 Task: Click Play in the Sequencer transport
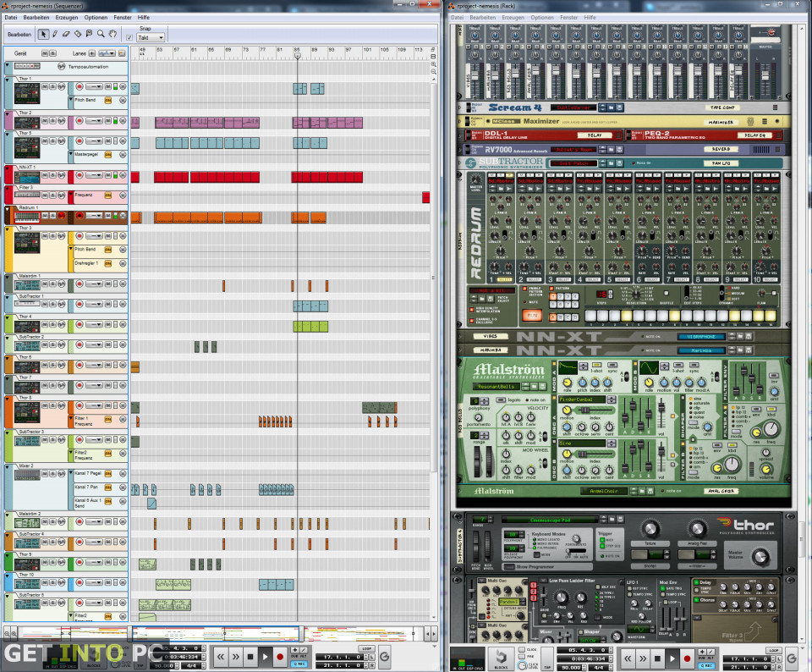pyautogui.click(x=265, y=657)
